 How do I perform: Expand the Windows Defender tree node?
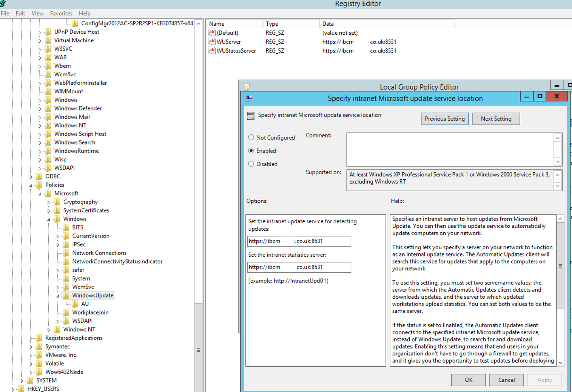(40, 108)
